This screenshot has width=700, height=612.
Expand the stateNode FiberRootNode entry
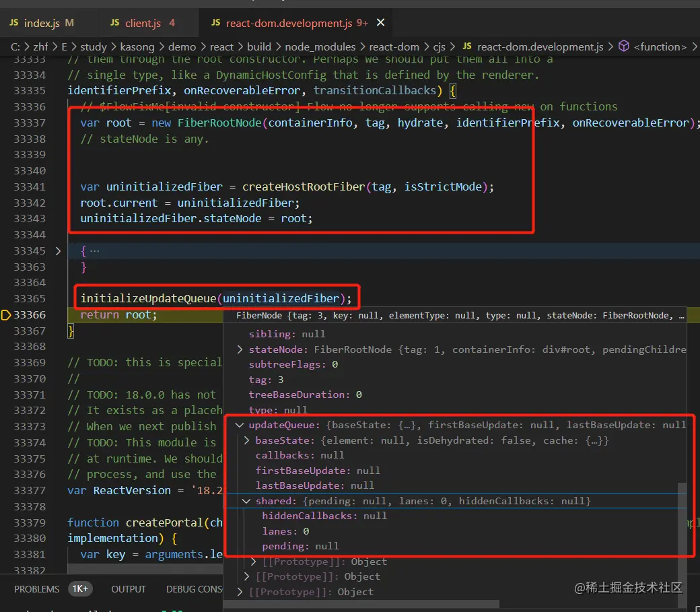[240, 349]
